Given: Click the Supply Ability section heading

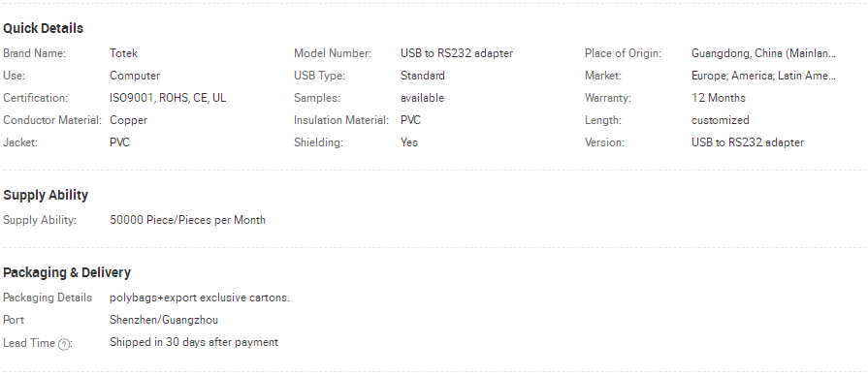Looking at the screenshot, I should coord(46,195).
